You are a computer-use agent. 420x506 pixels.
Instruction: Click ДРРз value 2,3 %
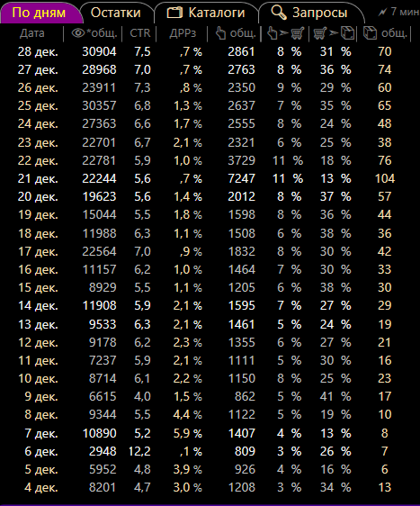[x=188, y=343]
